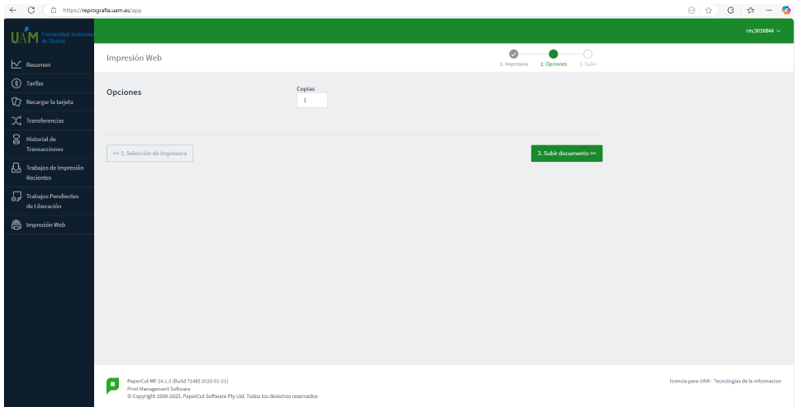798x407 pixels.
Task: Select the Impresión Web printer icon
Action: coord(16,225)
